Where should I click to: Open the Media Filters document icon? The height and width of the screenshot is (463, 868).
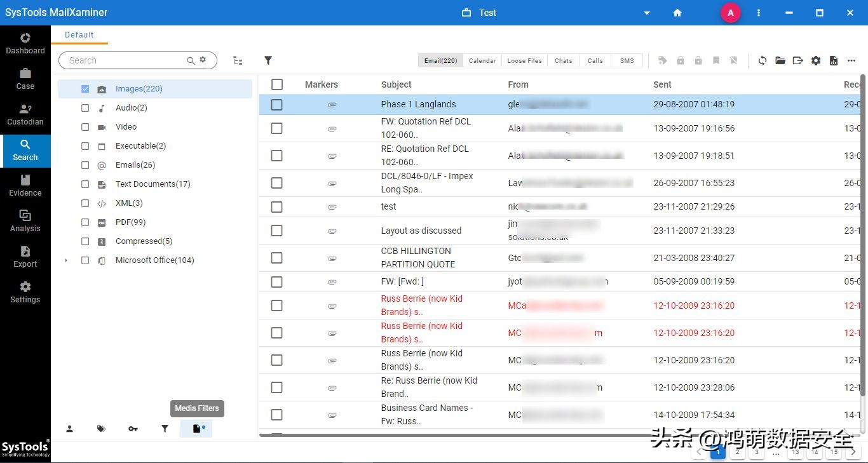196,429
